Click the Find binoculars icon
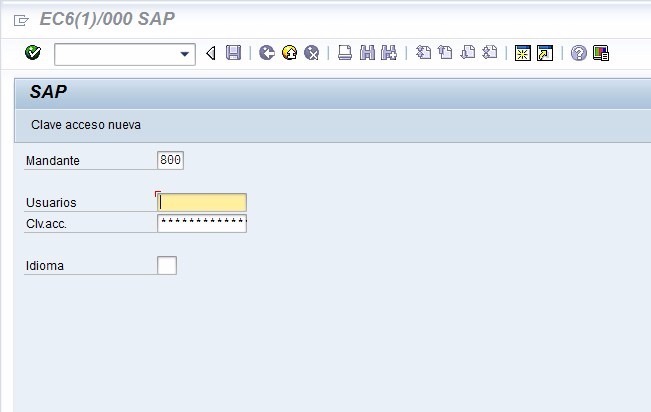651x412 pixels. pos(367,53)
